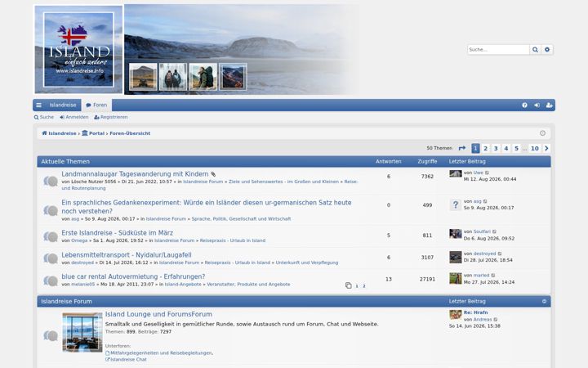View latest post icon next to Soulfari
588x368 pixels.
(494, 231)
